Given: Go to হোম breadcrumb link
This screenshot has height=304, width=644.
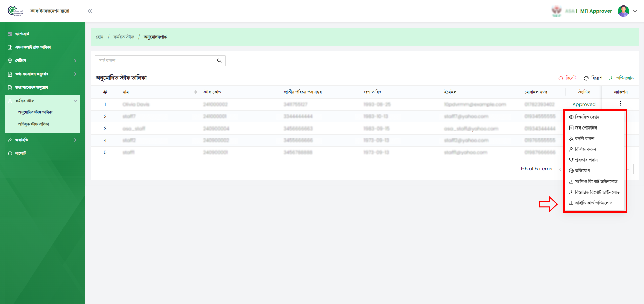Looking at the screenshot, I should (100, 37).
